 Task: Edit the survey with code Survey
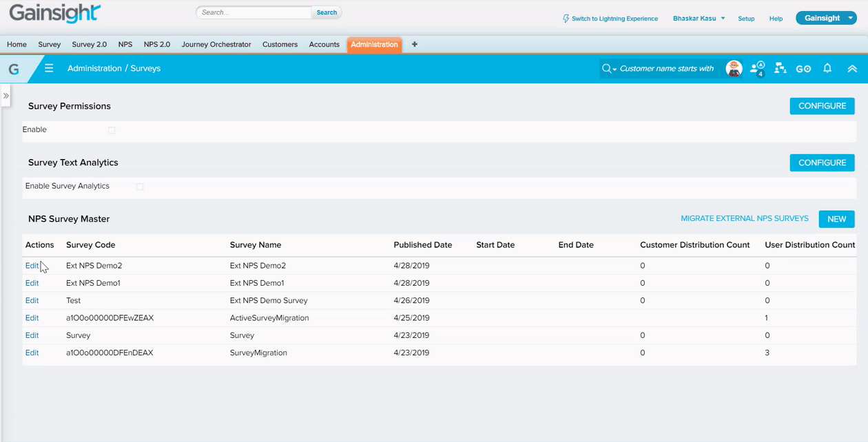(x=32, y=335)
